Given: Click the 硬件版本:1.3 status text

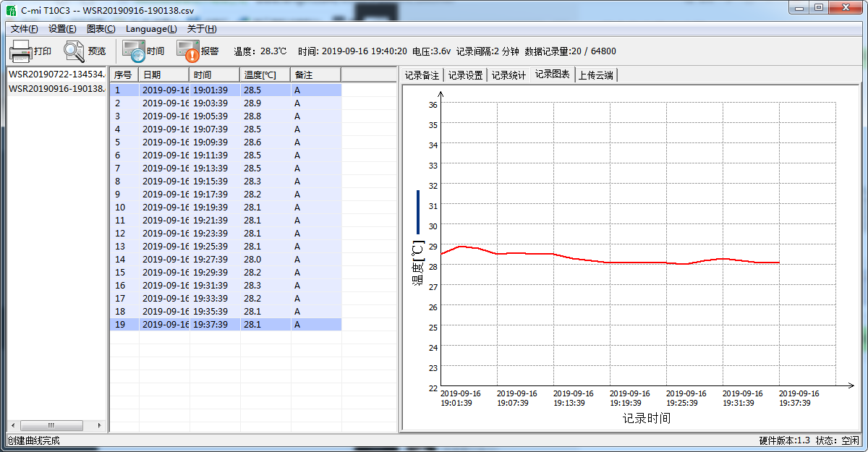Looking at the screenshot, I should pos(785,440).
